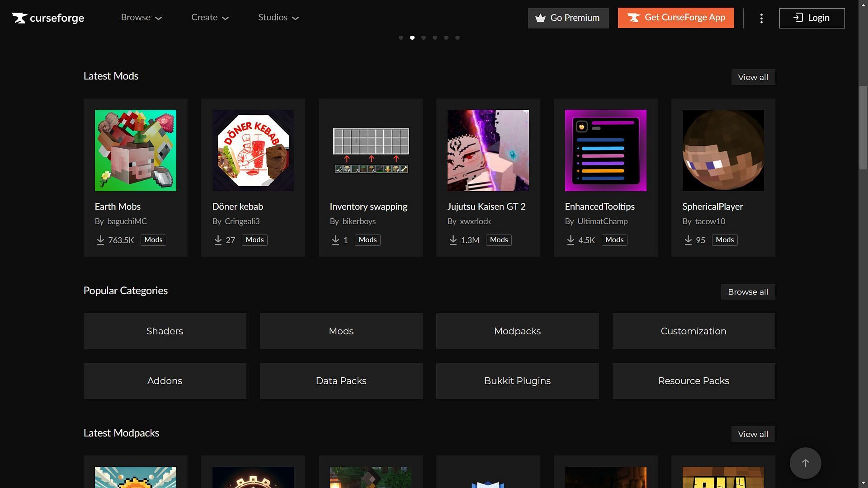
Task: Click the Mods tag on EnhancedTooltips
Action: [615, 240]
